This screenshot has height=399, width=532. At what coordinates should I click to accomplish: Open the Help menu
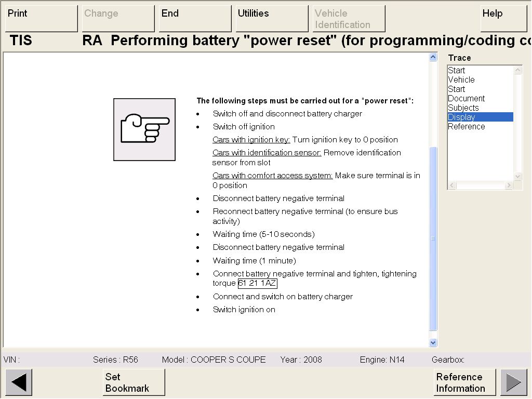(503, 19)
